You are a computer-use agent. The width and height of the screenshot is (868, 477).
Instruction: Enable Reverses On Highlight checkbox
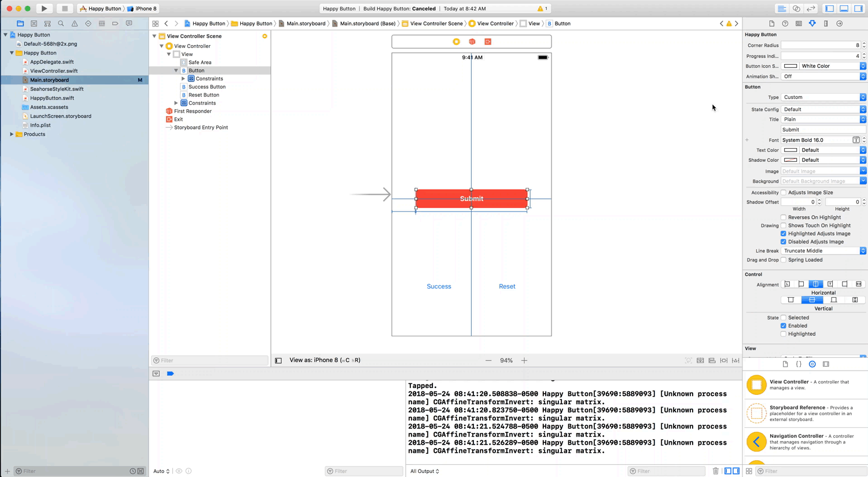784,217
